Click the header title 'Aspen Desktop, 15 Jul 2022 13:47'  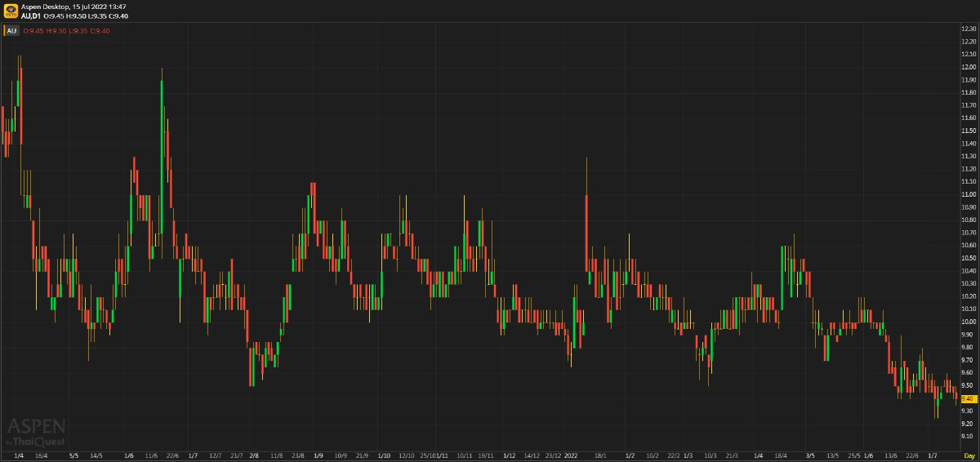click(73, 7)
